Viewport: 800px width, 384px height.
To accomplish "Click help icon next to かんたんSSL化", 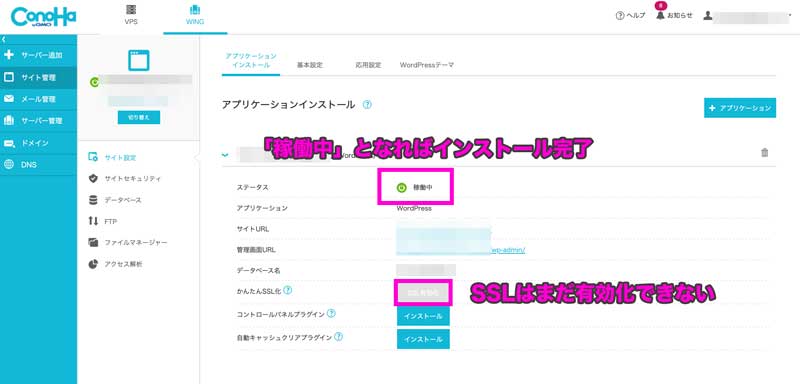I will click(x=287, y=290).
